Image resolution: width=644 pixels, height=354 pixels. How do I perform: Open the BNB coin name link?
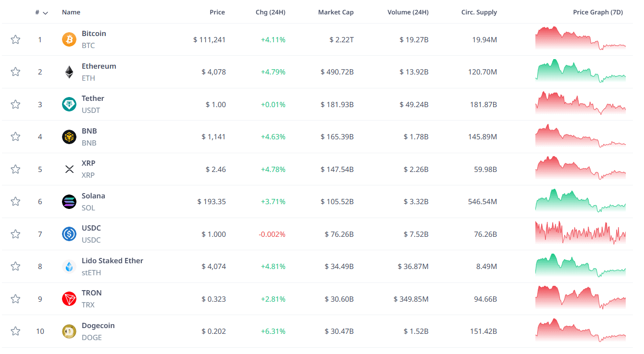[89, 131]
